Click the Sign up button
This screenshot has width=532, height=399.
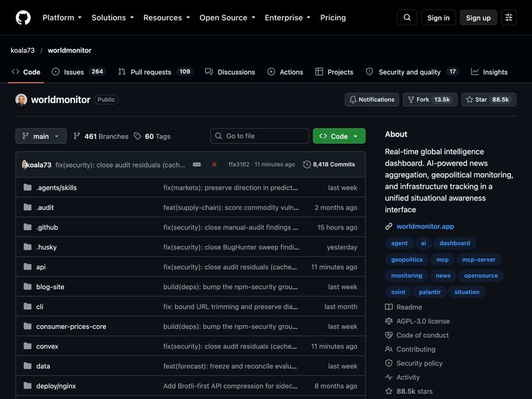point(478,18)
